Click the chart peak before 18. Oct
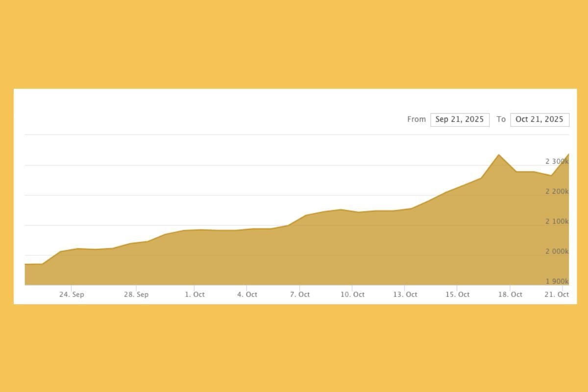 coord(499,155)
